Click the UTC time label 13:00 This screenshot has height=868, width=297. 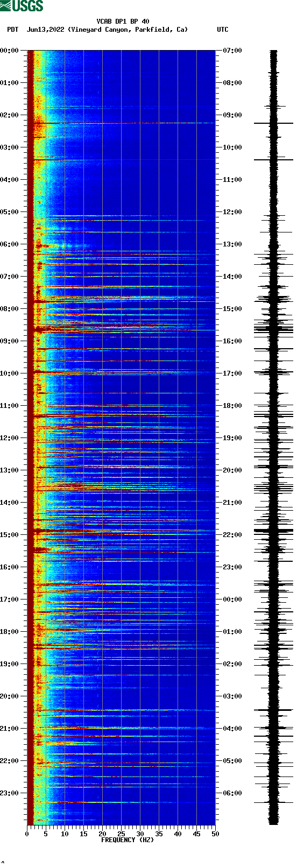(232, 244)
